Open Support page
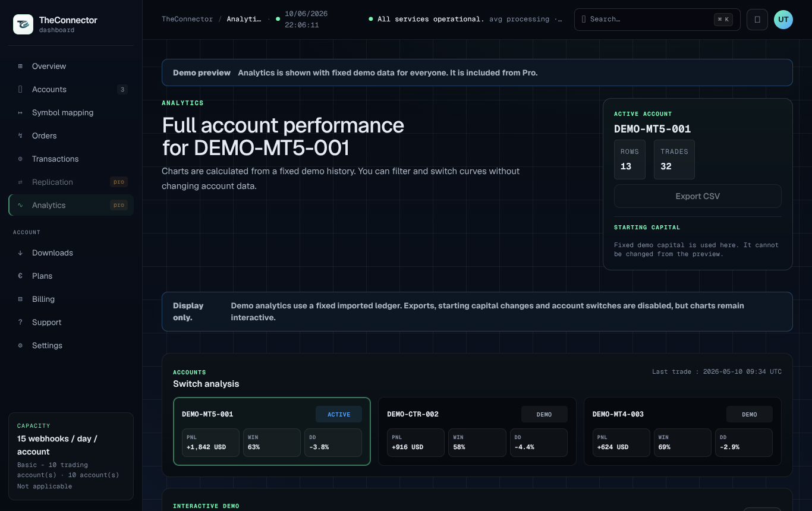The image size is (812, 511). point(71,322)
